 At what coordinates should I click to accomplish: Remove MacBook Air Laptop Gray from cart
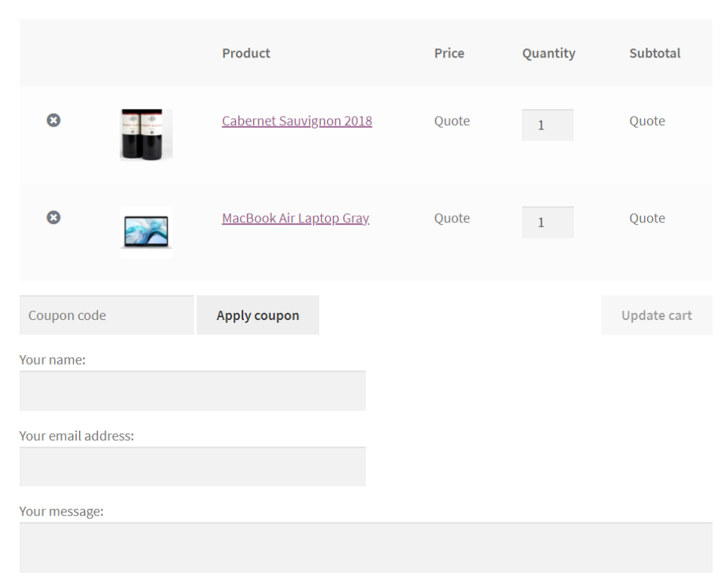53,218
